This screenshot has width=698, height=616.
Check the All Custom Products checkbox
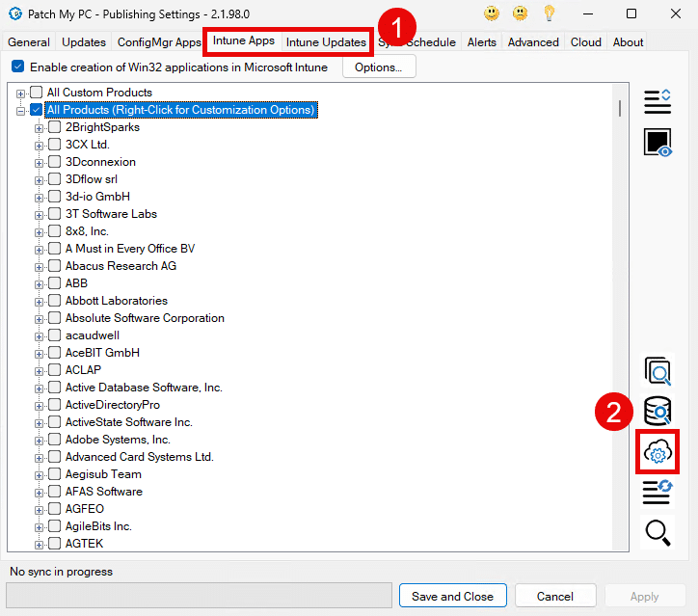[37, 93]
